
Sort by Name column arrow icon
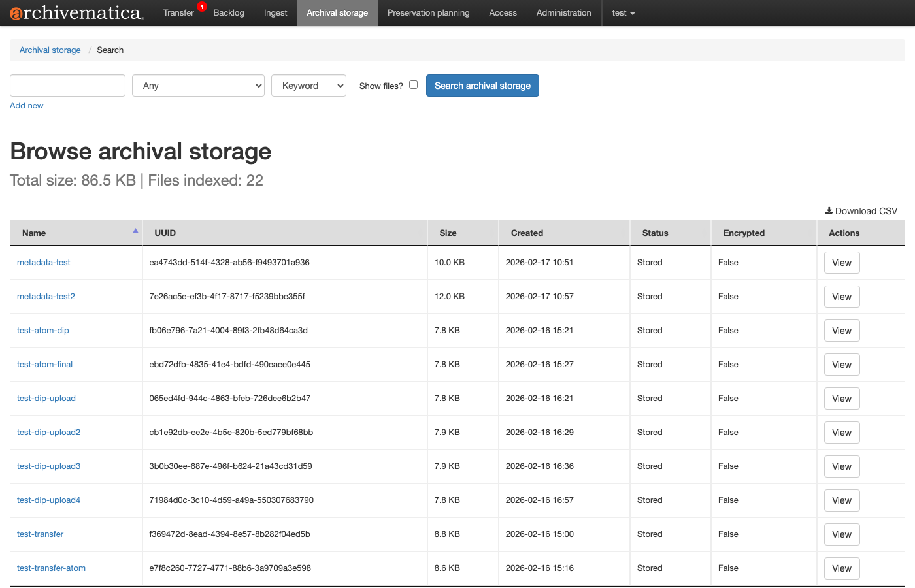point(135,231)
